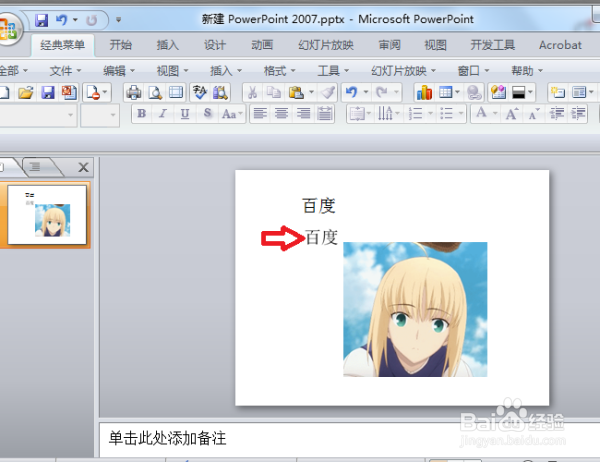Switch to 经典菜单 ribbon tab
Viewport: 600px width, 462px height.
62,45
